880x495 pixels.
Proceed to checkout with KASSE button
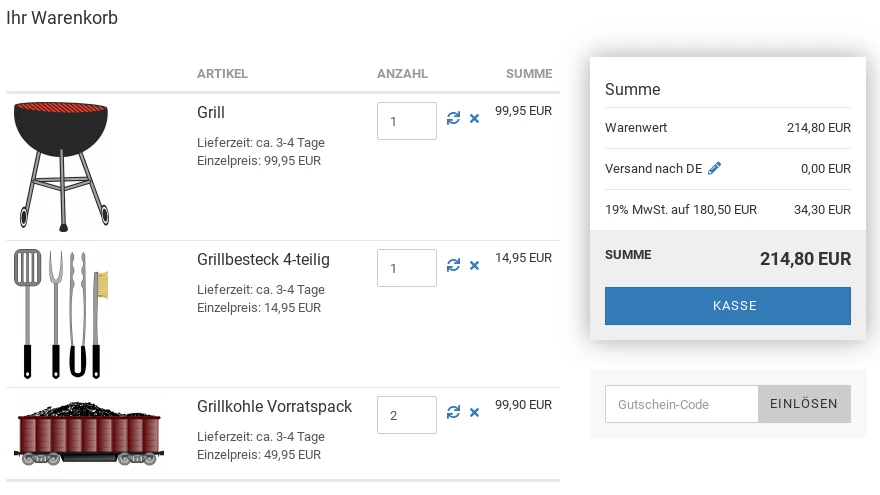pos(728,306)
